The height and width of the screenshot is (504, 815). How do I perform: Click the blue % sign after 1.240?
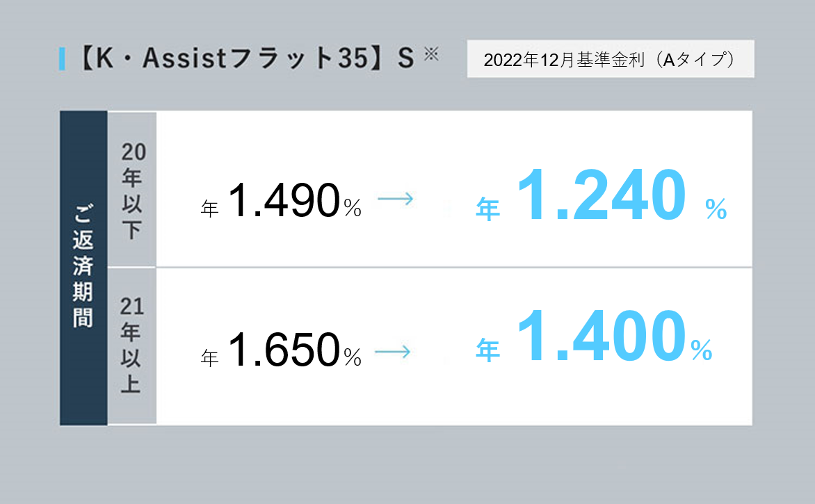coord(716,209)
